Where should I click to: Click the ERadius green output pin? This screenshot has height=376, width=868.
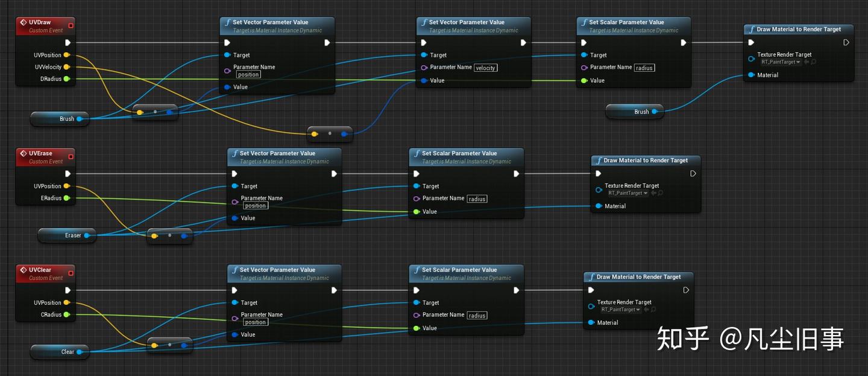(66, 198)
